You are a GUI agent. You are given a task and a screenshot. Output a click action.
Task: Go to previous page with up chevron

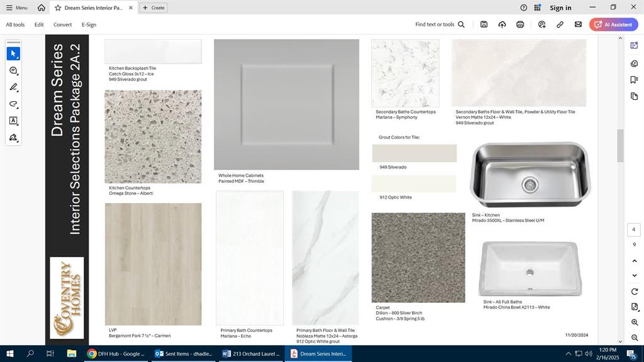tap(634, 260)
